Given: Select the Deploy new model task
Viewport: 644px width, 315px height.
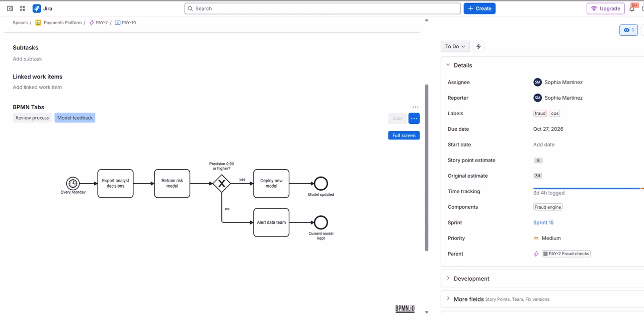Looking at the screenshot, I should point(271,184).
